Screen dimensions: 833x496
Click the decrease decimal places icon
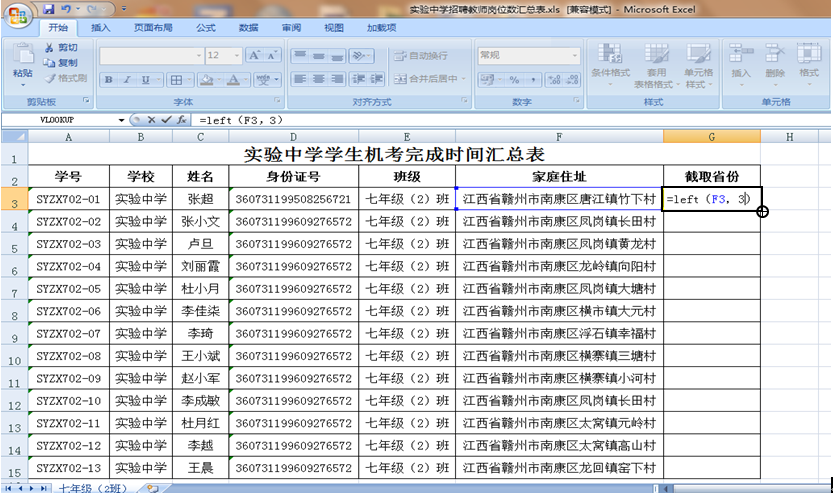click(572, 80)
